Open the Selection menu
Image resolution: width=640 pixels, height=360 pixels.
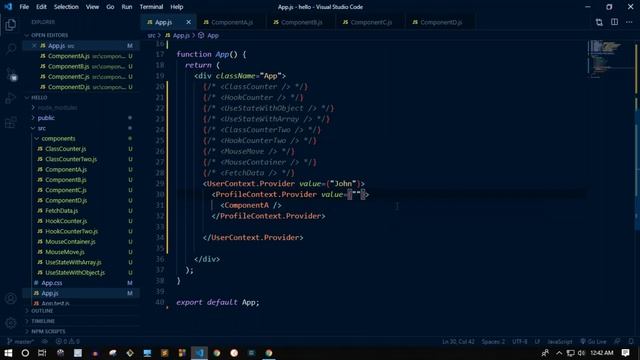66,7
